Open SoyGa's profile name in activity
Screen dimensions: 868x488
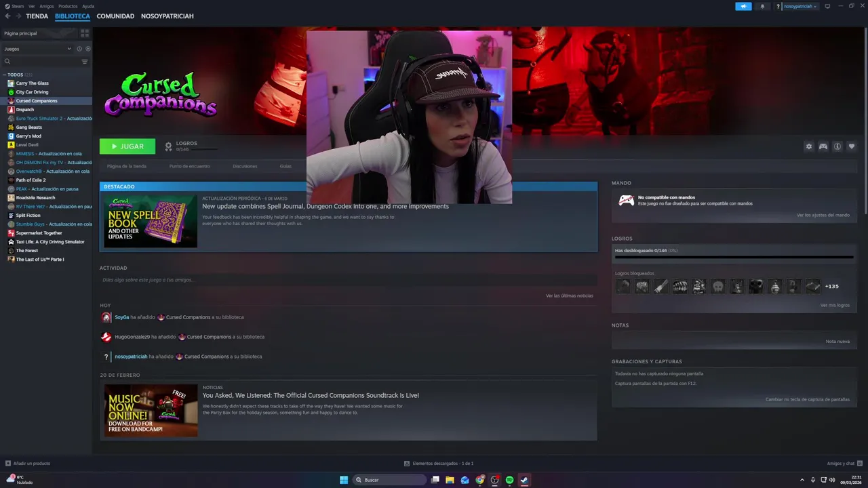click(121, 317)
